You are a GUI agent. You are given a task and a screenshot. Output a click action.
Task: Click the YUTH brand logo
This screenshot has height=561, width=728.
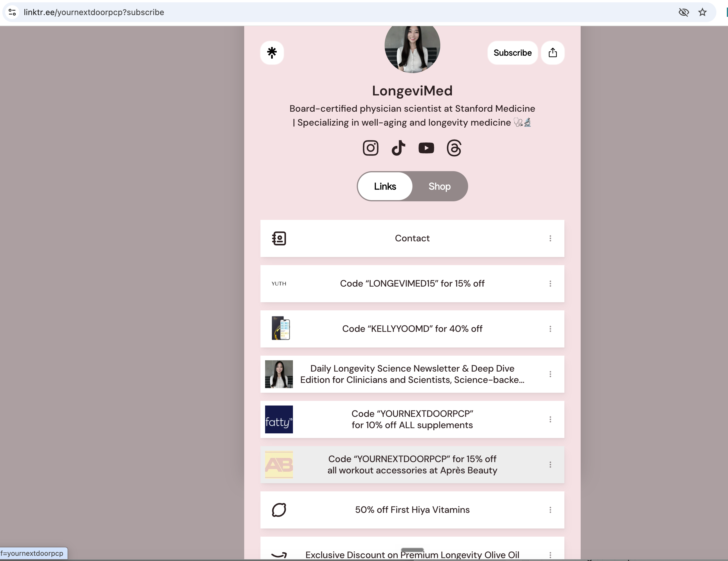pyautogui.click(x=279, y=284)
